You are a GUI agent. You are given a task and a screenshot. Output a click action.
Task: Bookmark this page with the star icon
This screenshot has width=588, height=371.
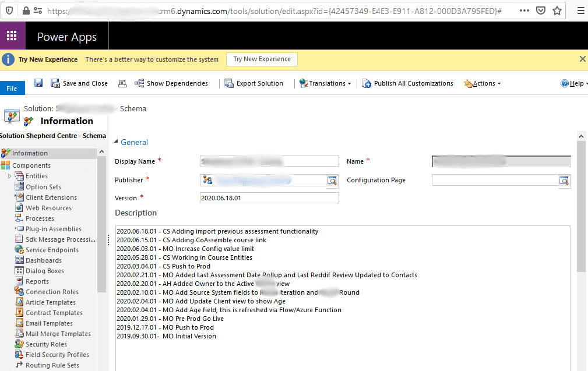coord(557,10)
